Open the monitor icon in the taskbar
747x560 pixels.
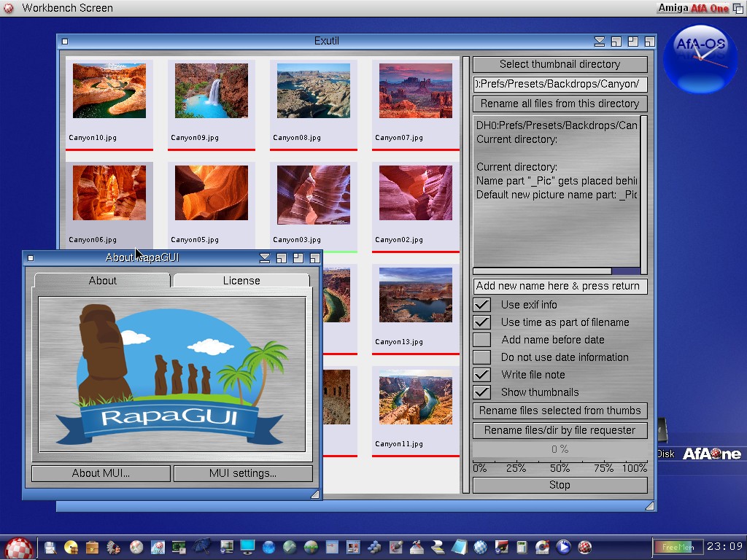tap(247, 547)
